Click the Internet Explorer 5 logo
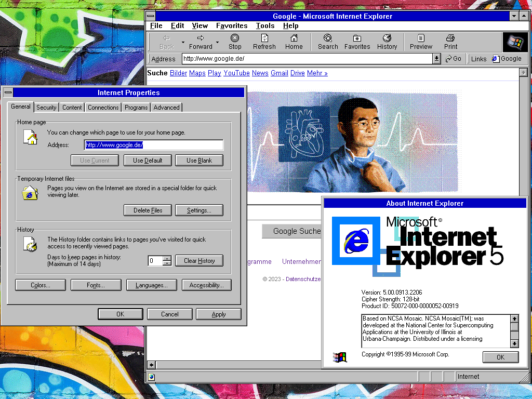Viewport: 532px width, 399px height. point(417,246)
